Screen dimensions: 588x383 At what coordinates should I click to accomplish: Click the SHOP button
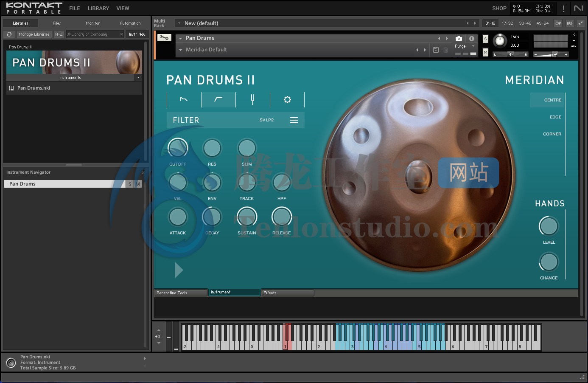(x=499, y=8)
